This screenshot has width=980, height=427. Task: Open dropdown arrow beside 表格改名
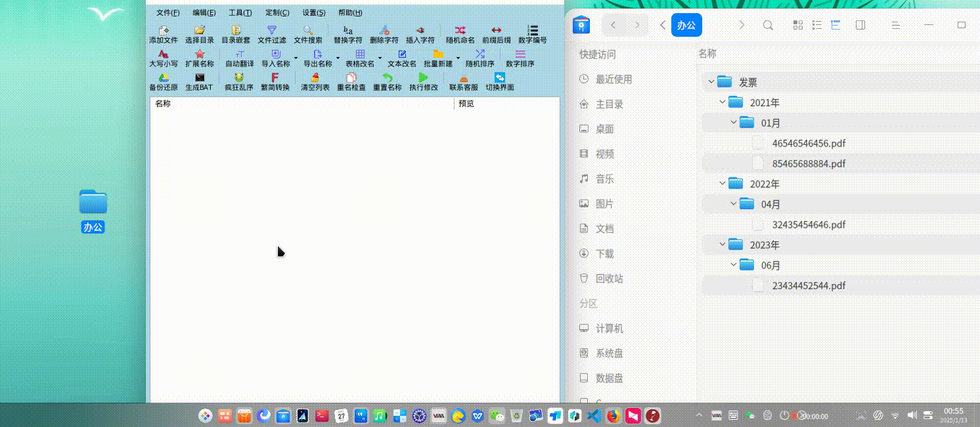click(380, 58)
